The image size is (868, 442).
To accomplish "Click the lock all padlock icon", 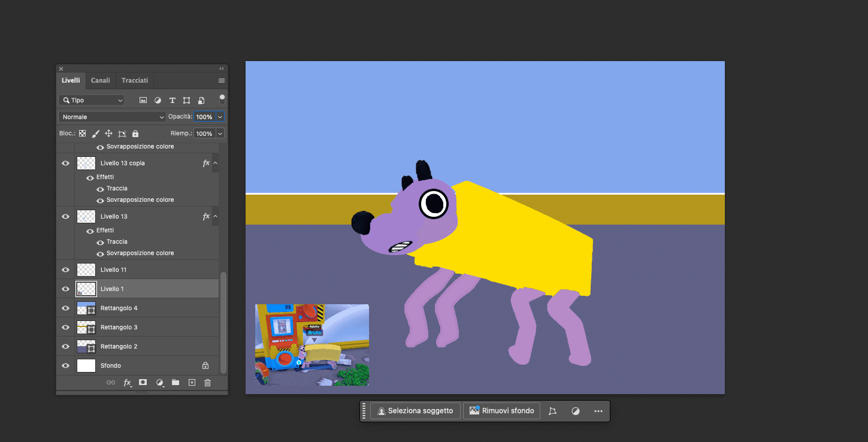I will pos(135,134).
